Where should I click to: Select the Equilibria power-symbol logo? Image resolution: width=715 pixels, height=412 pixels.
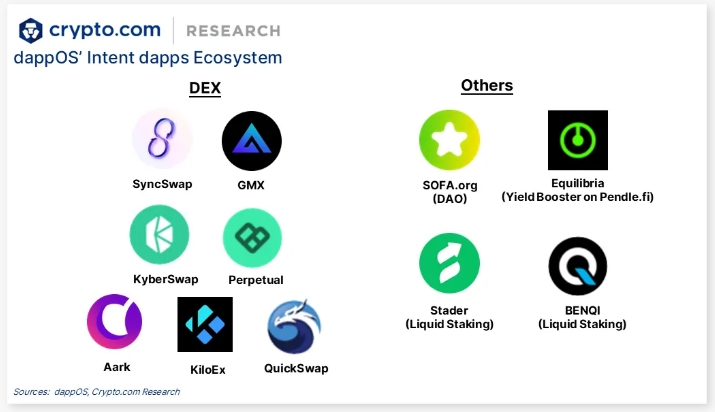pyautogui.click(x=578, y=140)
